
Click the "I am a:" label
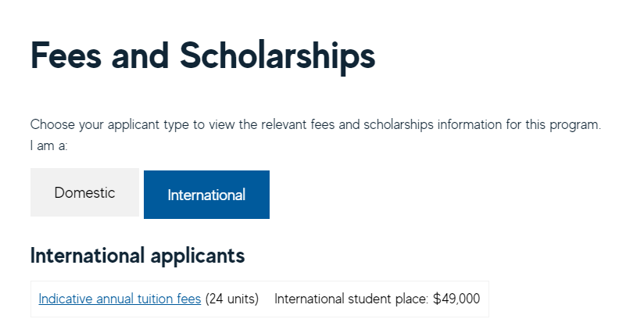pos(49,145)
